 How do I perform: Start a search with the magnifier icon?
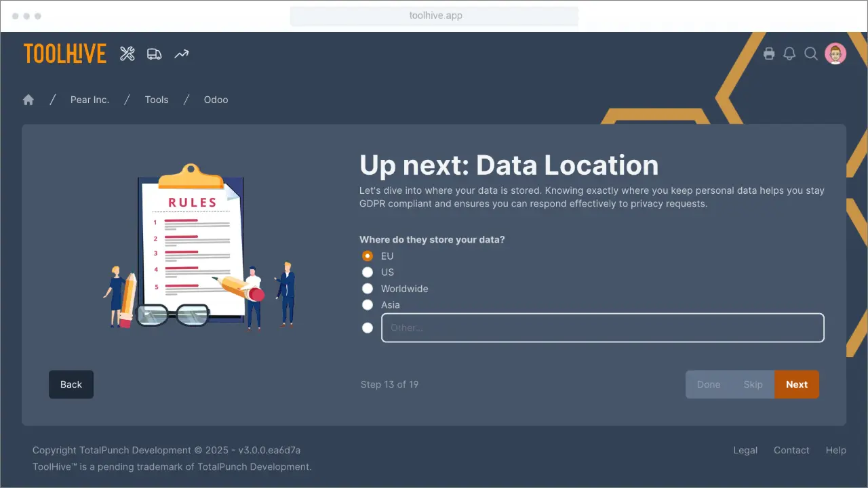811,54
